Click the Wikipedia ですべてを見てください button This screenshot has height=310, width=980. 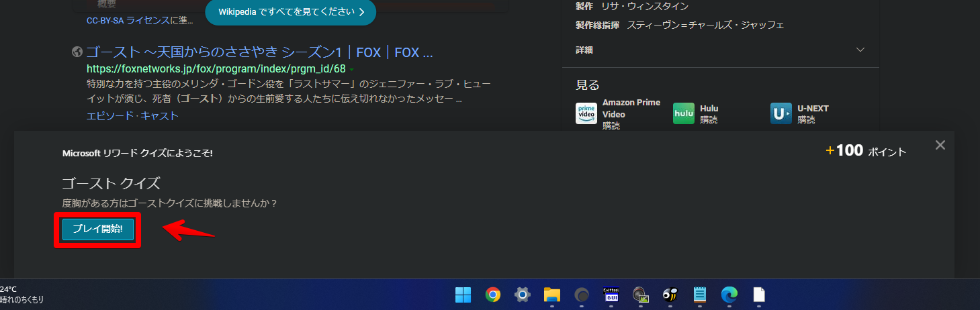click(x=291, y=11)
